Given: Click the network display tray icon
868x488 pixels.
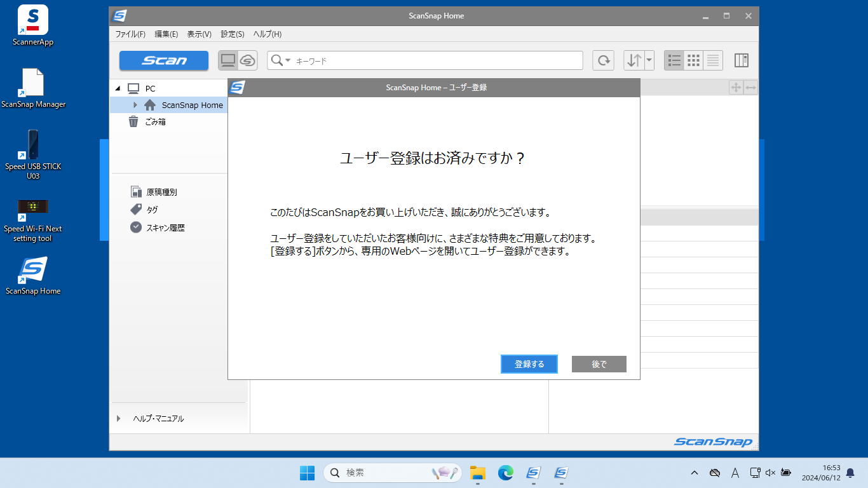Looking at the screenshot, I should point(755,473).
